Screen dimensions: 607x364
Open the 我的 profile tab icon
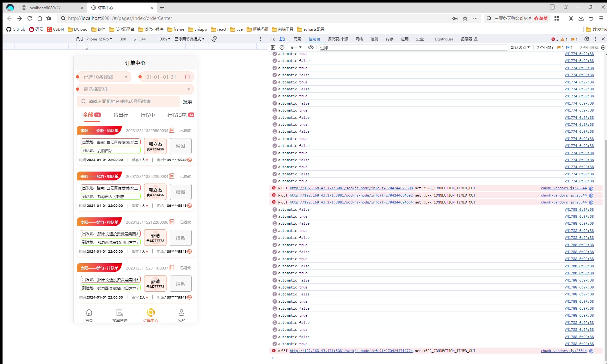[181, 313]
